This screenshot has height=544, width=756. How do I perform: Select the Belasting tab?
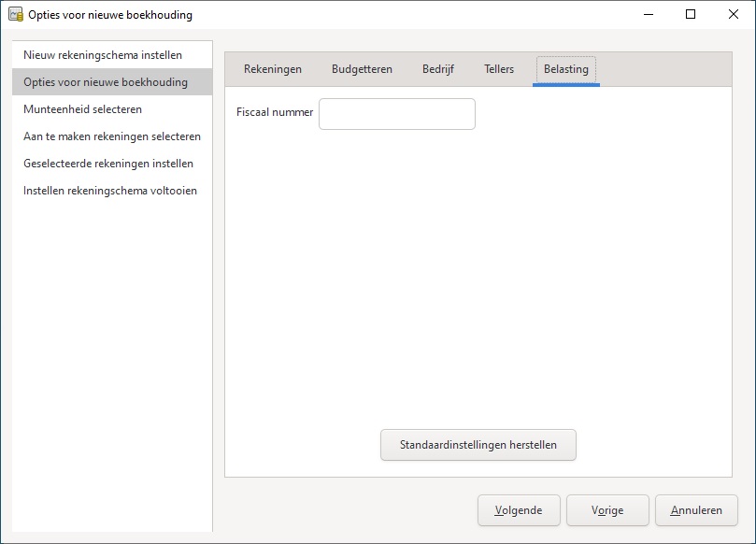pos(566,69)
